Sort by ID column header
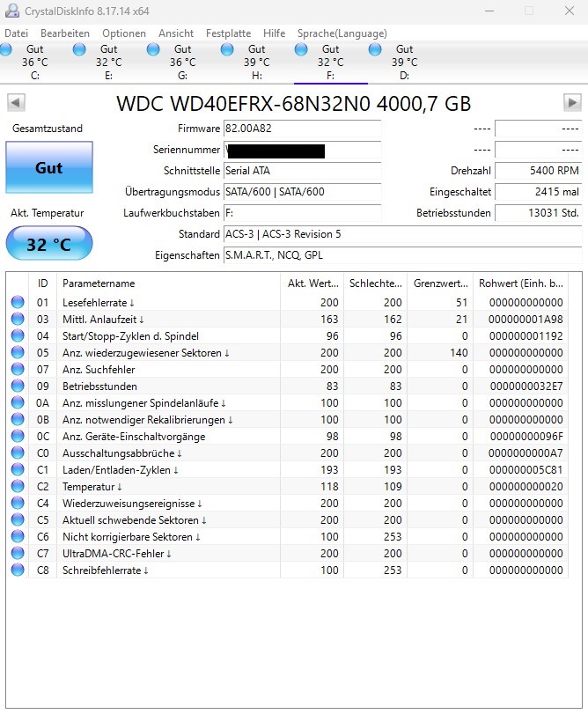 click(42, 283)
